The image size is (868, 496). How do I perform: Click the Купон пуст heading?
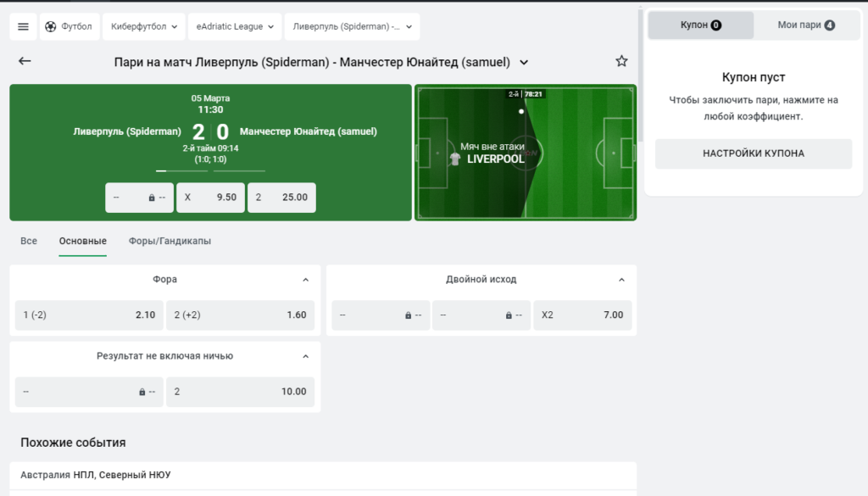[x=754, y=77]
